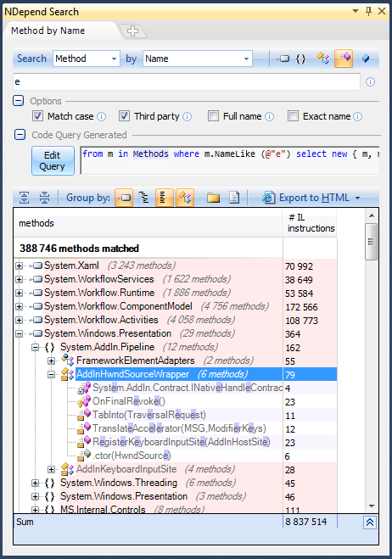Expand the System.Workflow.ComponentModel node

pyautogui.click(x=20, y=306)
